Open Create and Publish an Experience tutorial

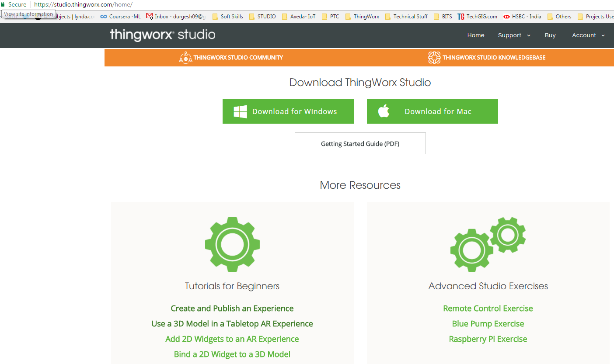pos(232,309)
